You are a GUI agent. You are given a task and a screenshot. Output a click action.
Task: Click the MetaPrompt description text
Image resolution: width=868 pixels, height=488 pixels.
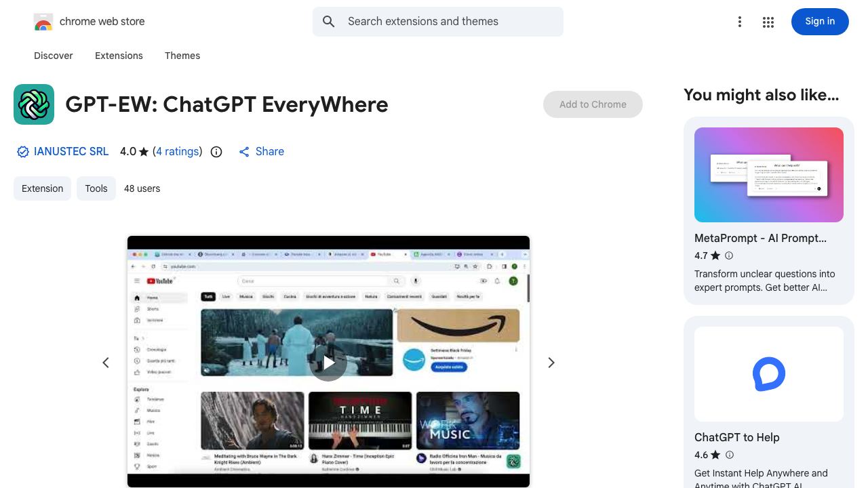click(765, 281)
